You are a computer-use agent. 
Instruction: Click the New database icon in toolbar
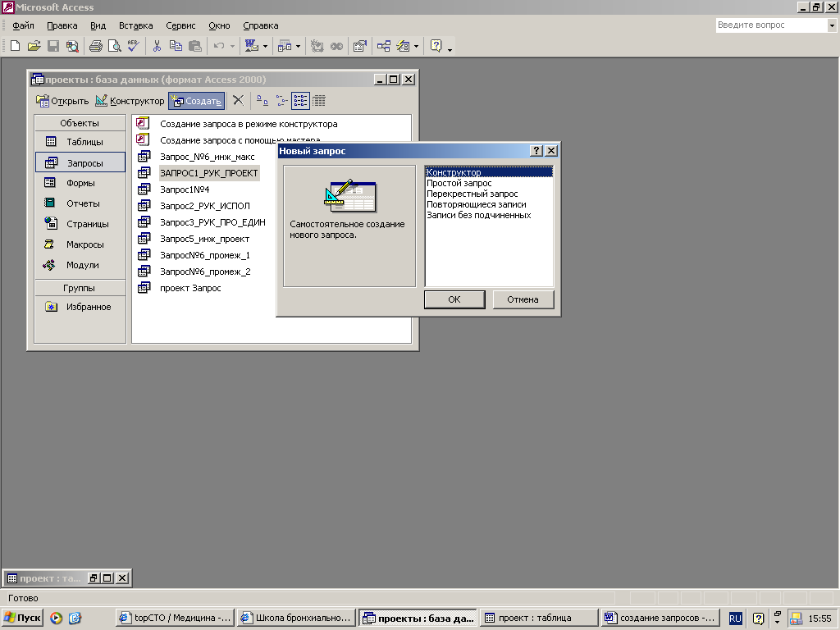pos(15,46)
